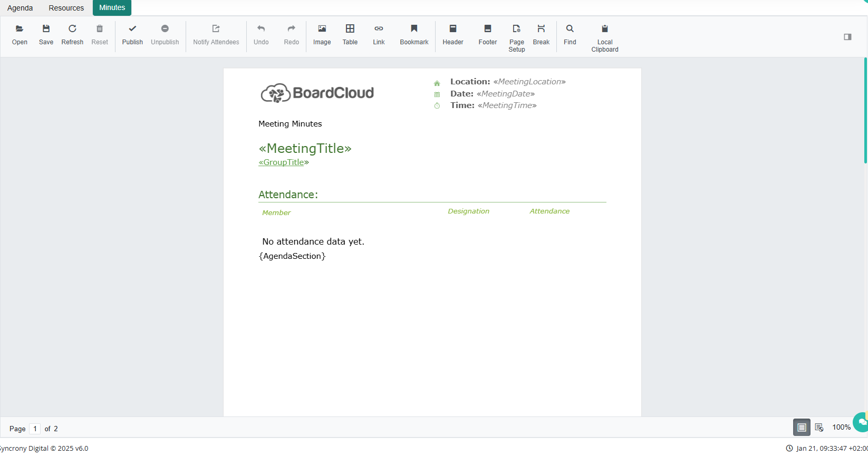Open Find search tool
The image size is (868, 456).
570,34
